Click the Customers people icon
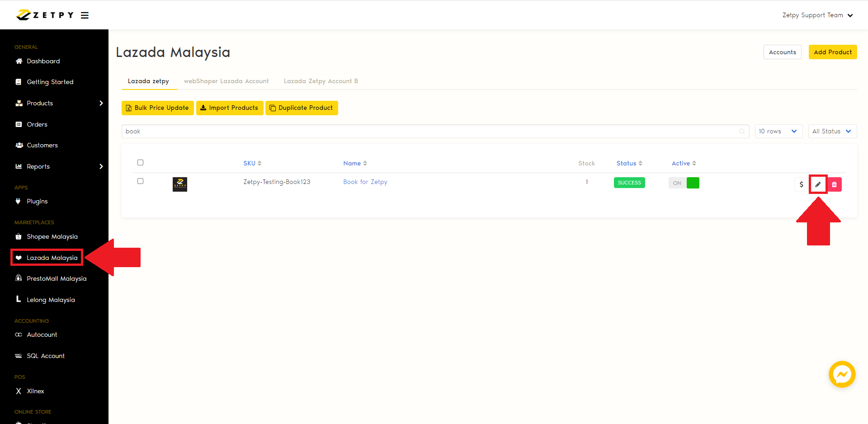868x424 pixels. tap(19, 145)
